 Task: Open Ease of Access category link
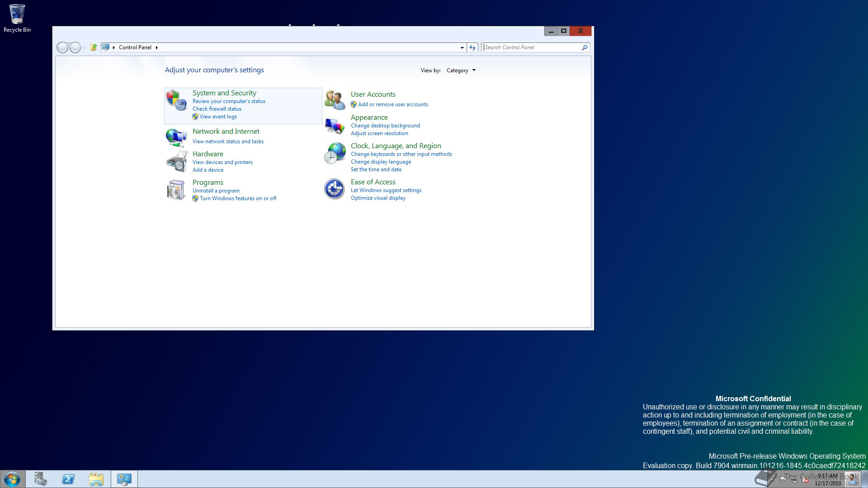373,182
